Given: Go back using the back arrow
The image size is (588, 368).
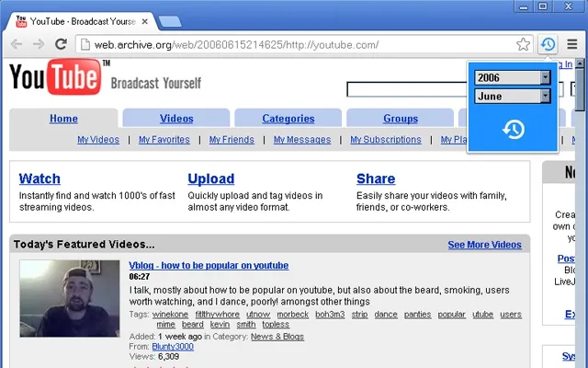Looking at the screenshot, I should click(x=17, y=44).
